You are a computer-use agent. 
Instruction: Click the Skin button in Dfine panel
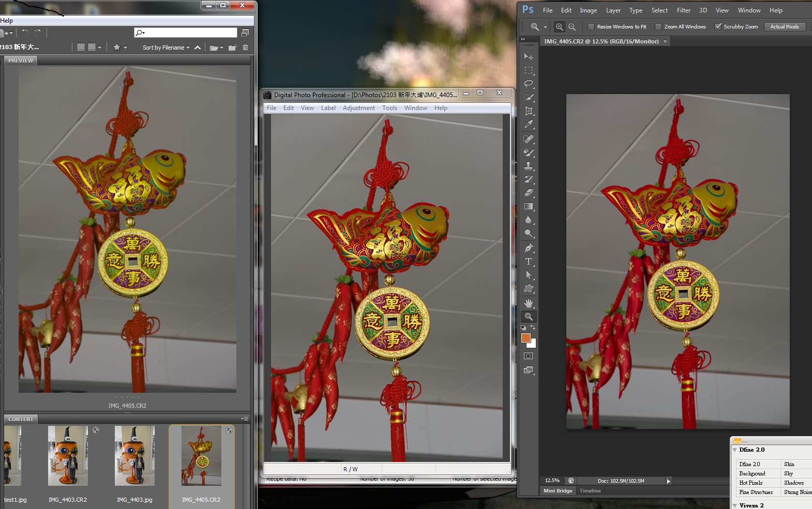point(796,464)
